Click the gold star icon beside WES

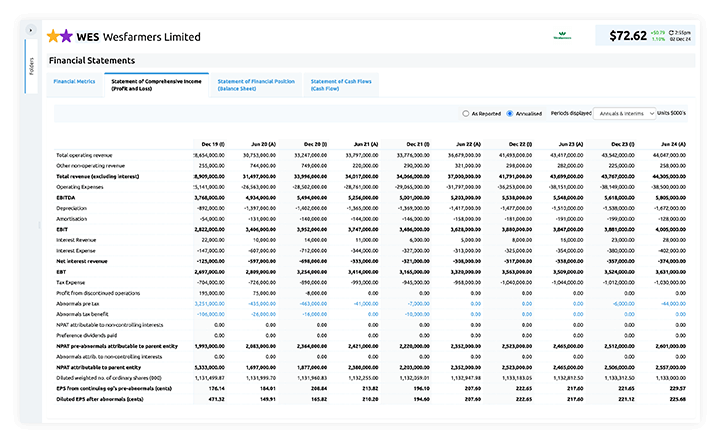click(53, 36)
